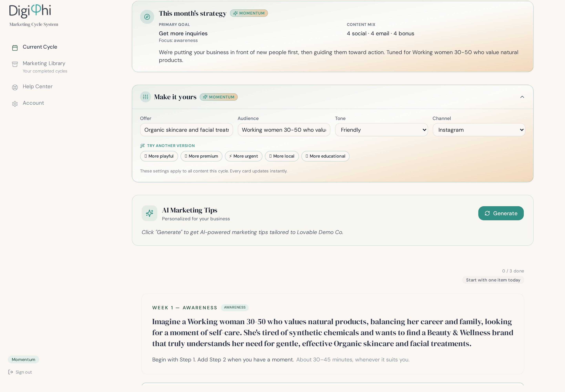Open Marketing Library in the sidebar

coord(44,63)
